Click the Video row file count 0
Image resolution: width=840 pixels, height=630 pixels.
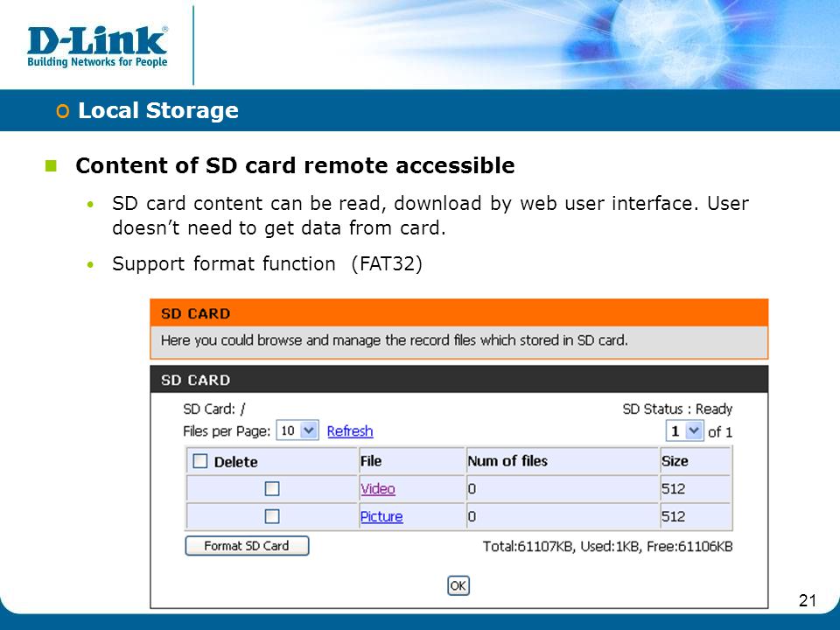(x=472, y=488)
